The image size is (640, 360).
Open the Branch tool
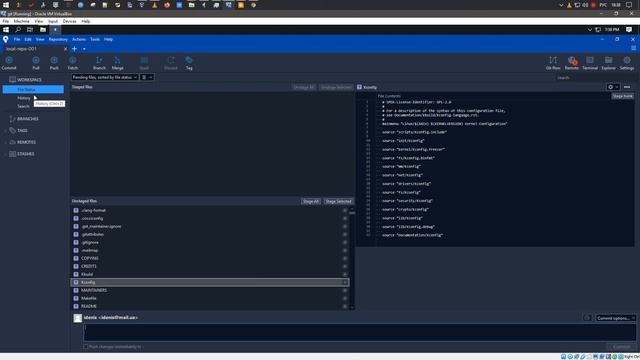point(99,63)
